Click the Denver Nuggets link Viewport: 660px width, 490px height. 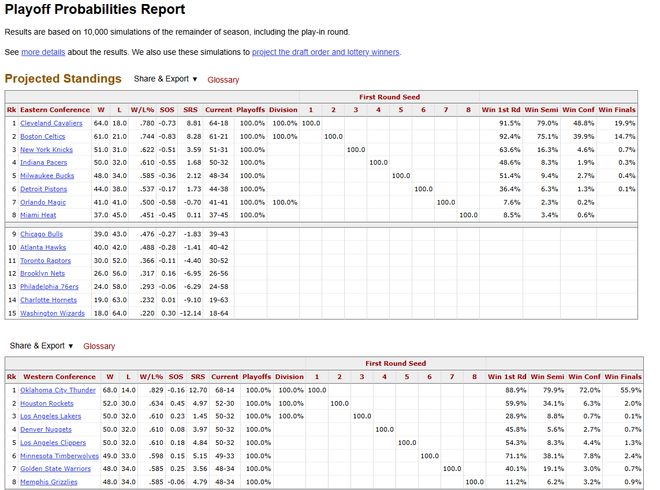(x=46, y=429)
